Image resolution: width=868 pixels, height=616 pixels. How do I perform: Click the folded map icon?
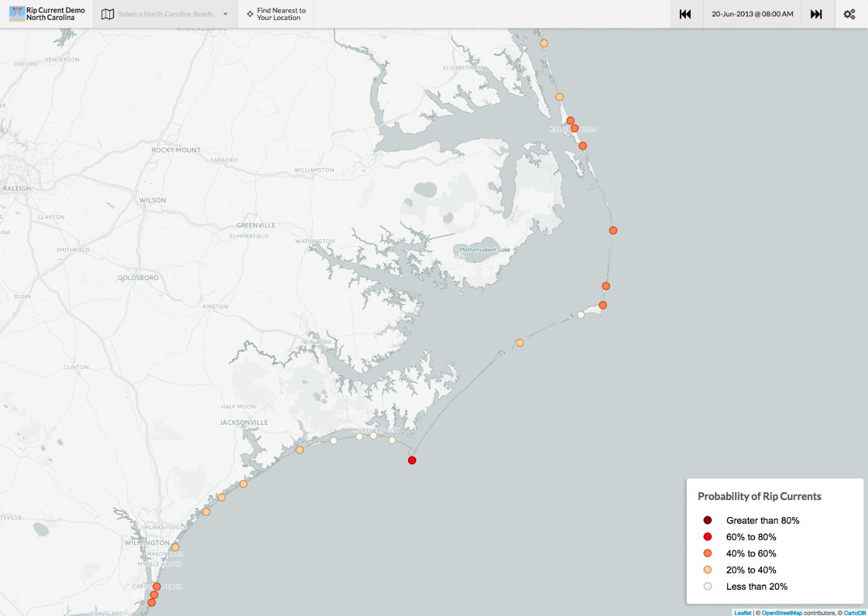click(107, 14)
